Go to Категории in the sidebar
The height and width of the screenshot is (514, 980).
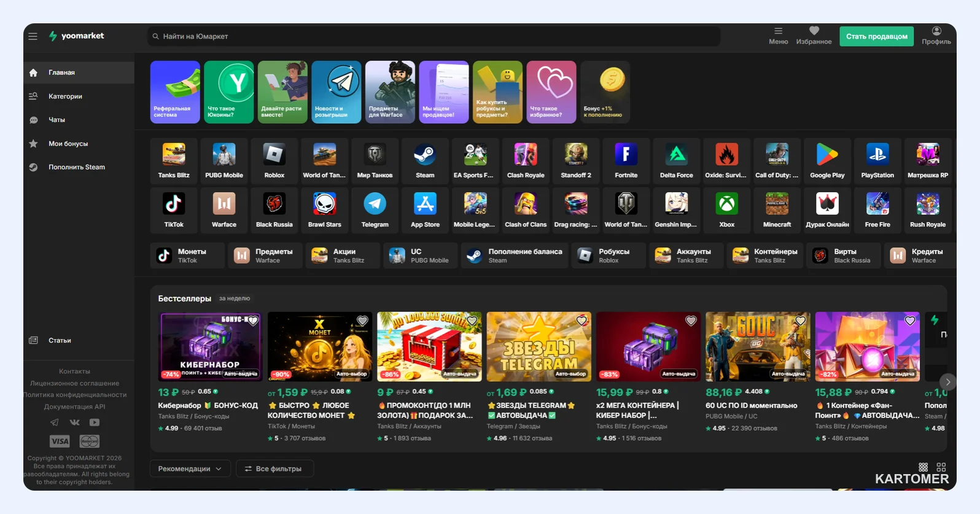(79, 96)
